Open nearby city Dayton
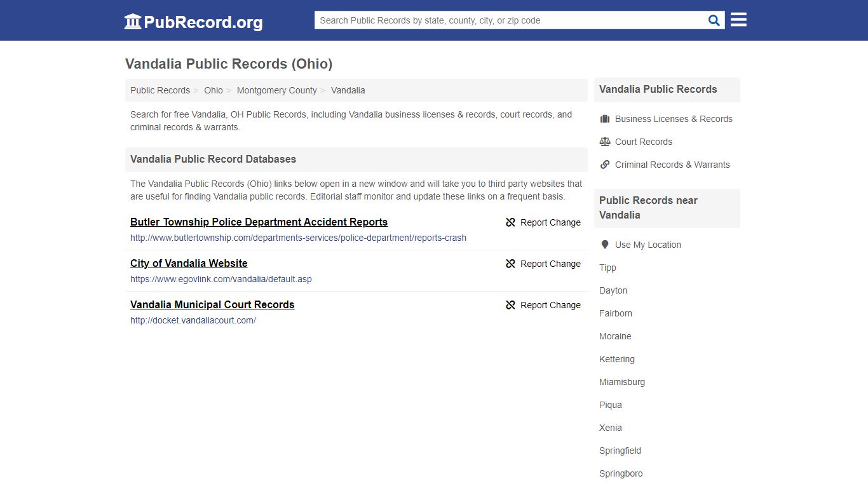The image size is (868, 488). click(613, 290)
